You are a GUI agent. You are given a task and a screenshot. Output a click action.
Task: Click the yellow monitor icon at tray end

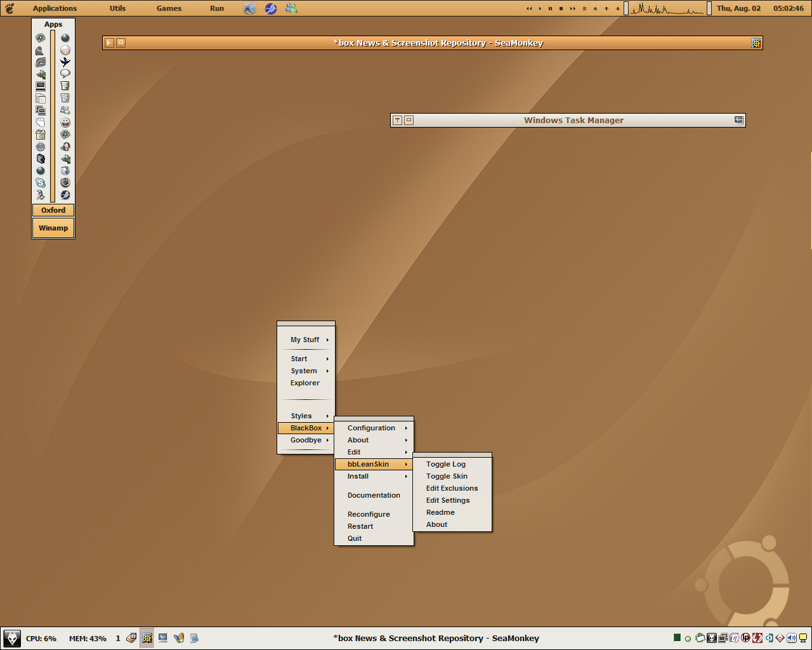(x=803, y=638)
